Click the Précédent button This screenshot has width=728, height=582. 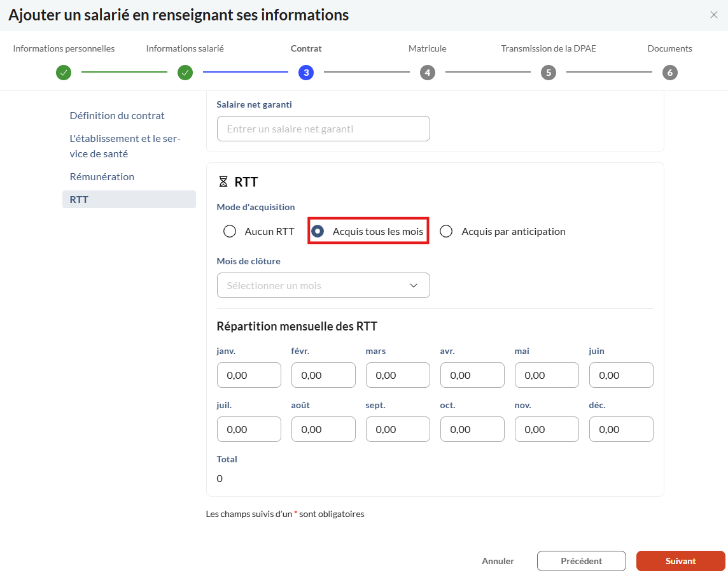point(581,561)
